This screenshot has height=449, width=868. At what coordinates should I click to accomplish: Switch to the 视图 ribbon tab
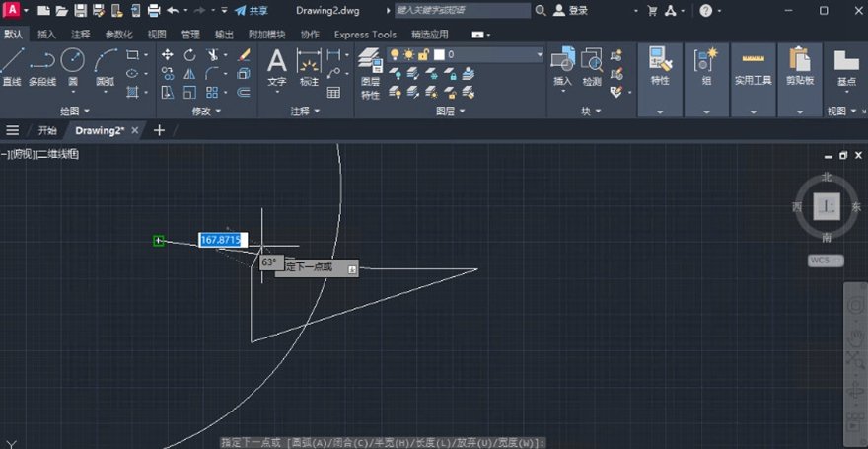click(x=157, y=35)
